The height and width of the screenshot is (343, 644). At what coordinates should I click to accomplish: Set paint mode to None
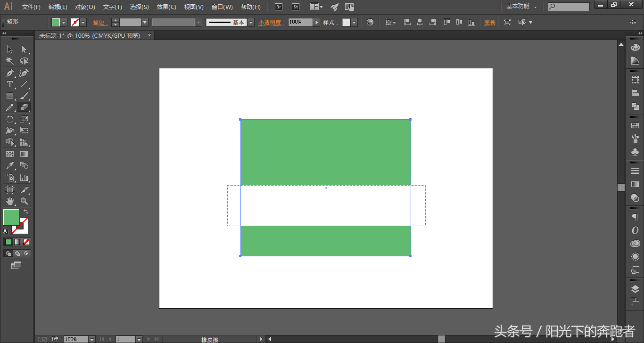coord(26,242)
